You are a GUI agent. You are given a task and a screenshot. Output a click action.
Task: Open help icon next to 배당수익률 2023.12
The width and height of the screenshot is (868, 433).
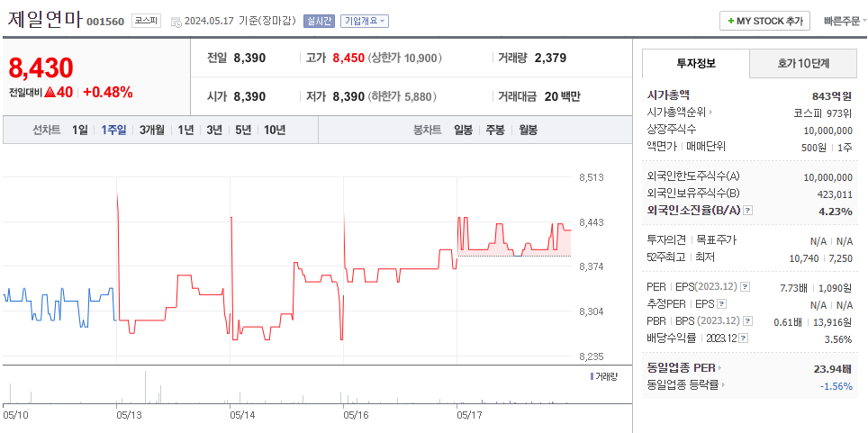tap(745, 338)
